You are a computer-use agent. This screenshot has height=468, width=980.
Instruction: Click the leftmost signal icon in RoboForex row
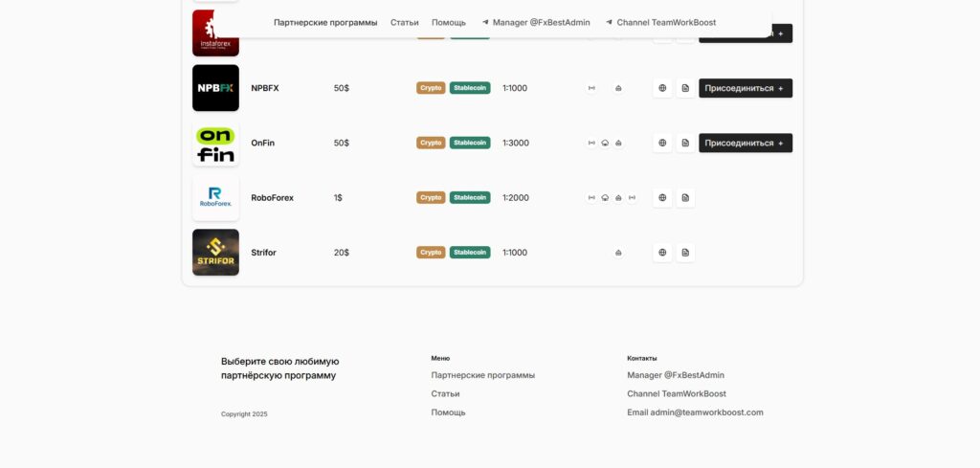[591, 198]
